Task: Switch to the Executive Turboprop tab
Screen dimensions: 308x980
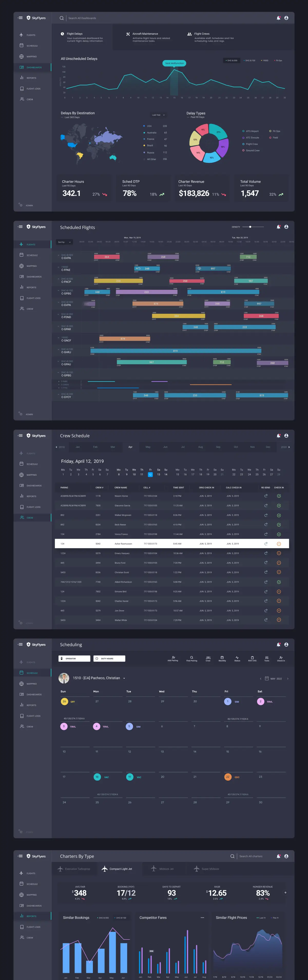Action: click(x=74, y=868)
